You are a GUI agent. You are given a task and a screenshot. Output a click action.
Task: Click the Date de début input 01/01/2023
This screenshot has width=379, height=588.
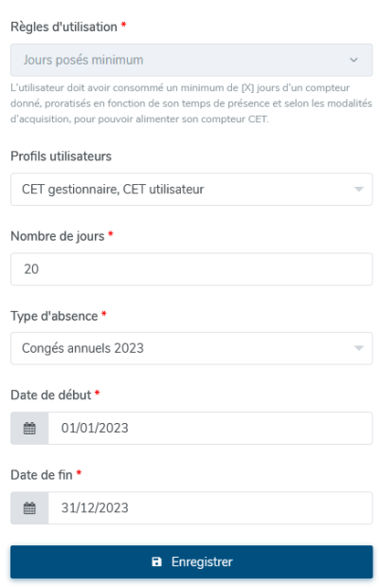pos(210,429)
